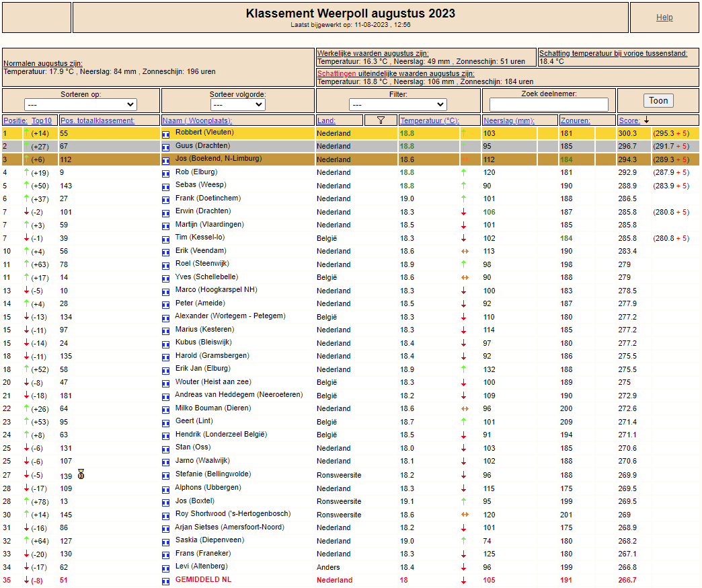The height and width of the screenshot is (588, 702).
Task: Open the Help link
Action: [664, 17]
